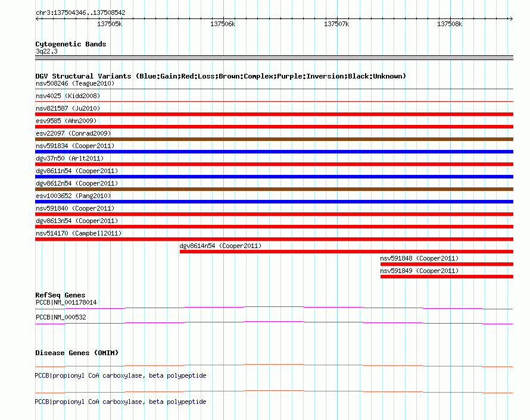This screenshot has width=530, height=420.
Task: Click the blue bar of esv1003652 (Pang2010)
Action: pyautogui.click(x=274, y=202)
